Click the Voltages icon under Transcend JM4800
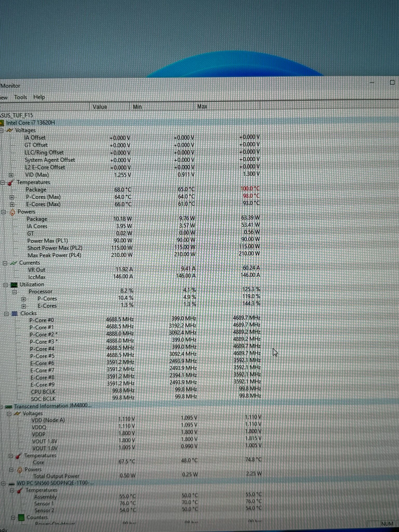This screenshot has height=532, width=399. [x=17, y=414]
